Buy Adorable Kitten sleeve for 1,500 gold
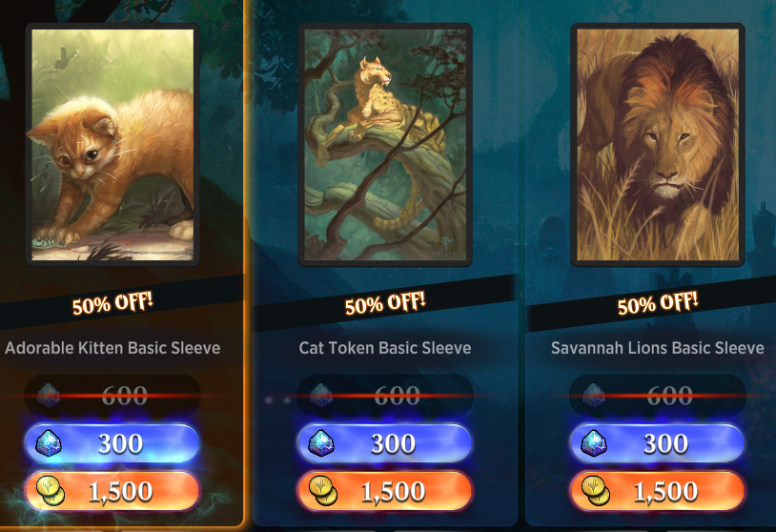 [x=112, y=491]
